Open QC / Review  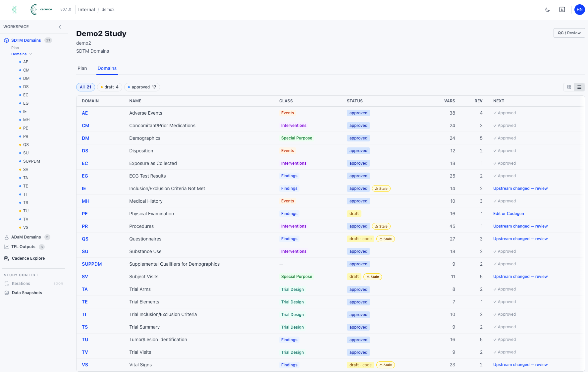[569, 33]
